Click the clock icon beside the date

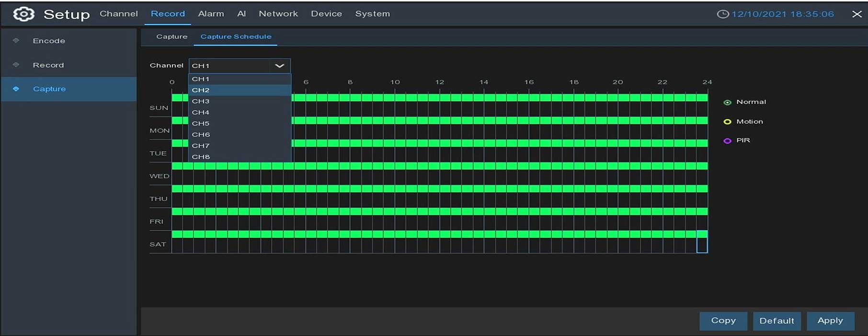722,14
